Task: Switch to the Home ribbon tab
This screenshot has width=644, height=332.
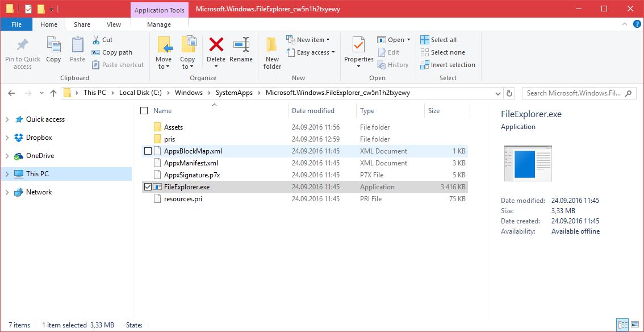Action: (x=49, y=24)
